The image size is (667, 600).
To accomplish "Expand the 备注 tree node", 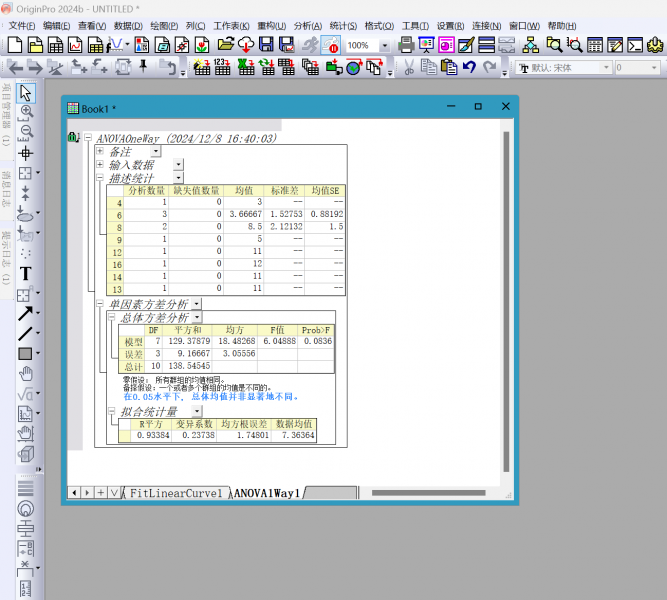I will [x=100, y=151].
